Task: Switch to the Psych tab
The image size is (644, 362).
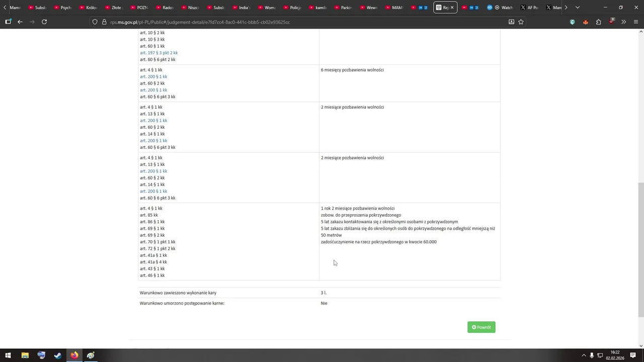Action: pyautogui.click(x=62, y=8)
